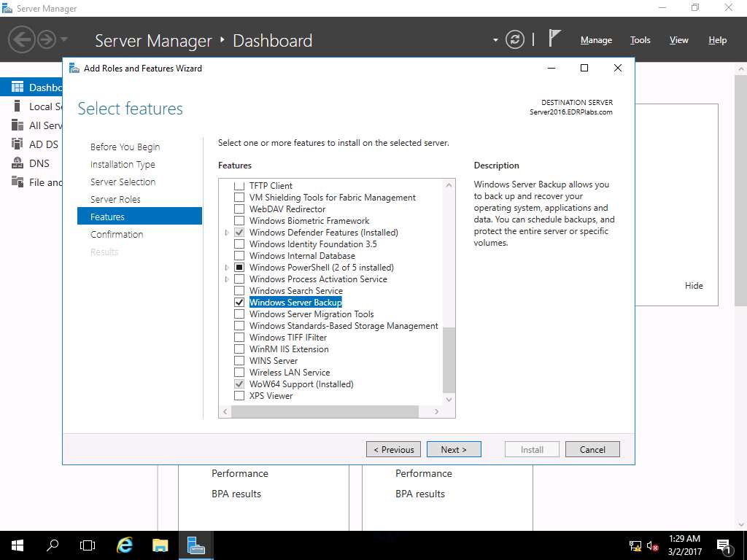This screenshot has width=747, height=560.
Task: Open the notifications flag
Action: coord(554,38)
